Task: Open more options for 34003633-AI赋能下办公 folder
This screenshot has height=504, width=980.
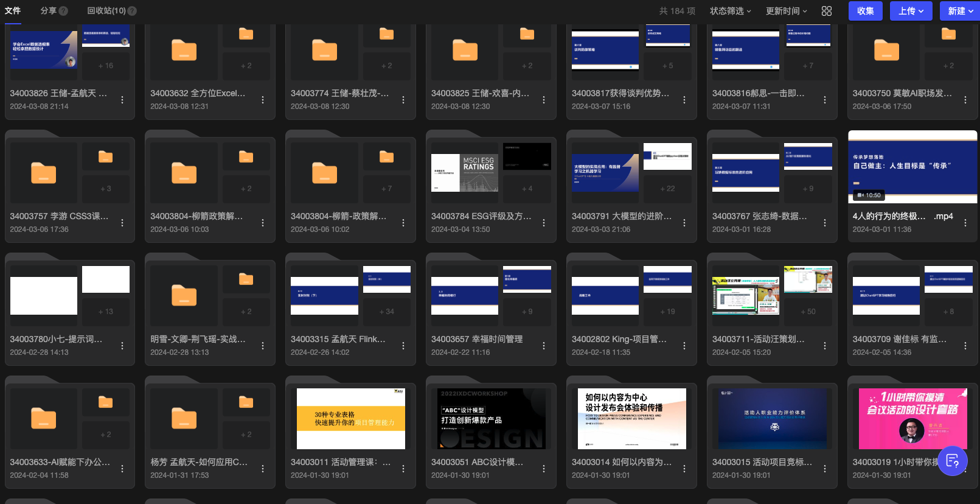Action: (122, 469)
